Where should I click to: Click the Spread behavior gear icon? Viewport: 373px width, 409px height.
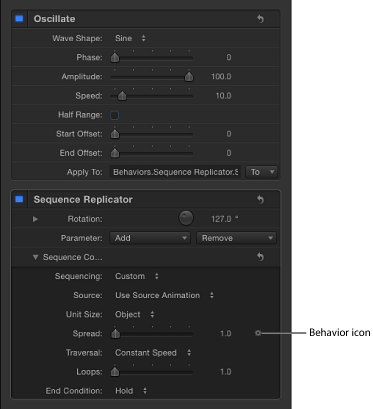[x=258, y=333]
